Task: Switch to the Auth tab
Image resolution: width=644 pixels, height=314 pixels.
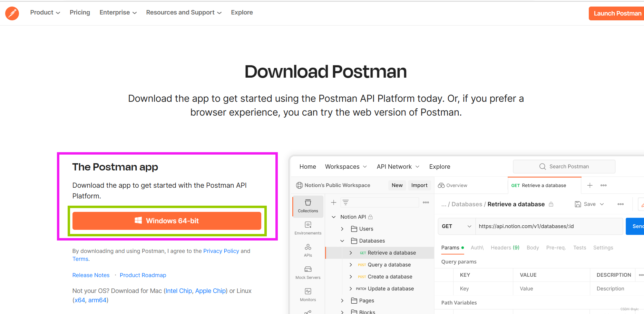Action: [477, 248]
